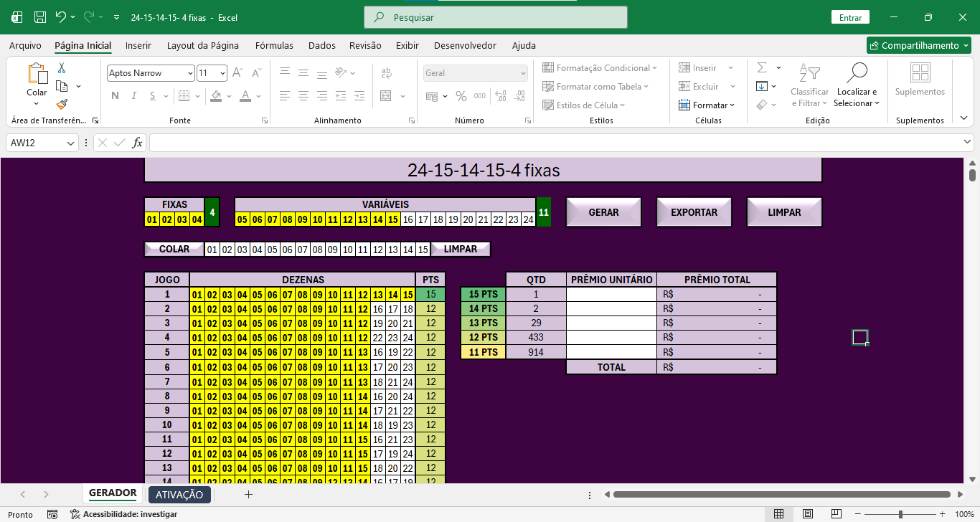Align text right icon
Image resolution: width=980 pixels, height=522 pixels.
click(x=322, y=95)
